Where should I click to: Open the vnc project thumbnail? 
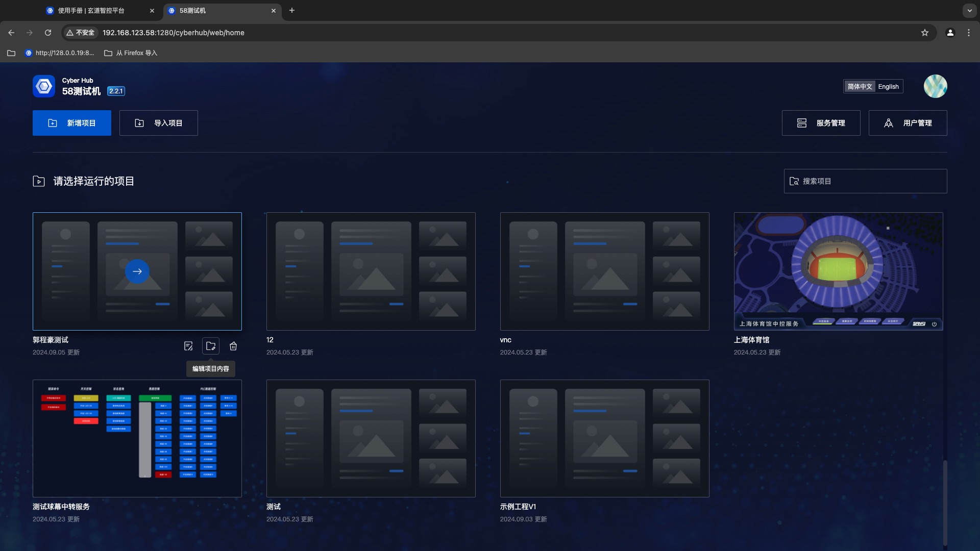pyautogui.click(x=604, y=271)
